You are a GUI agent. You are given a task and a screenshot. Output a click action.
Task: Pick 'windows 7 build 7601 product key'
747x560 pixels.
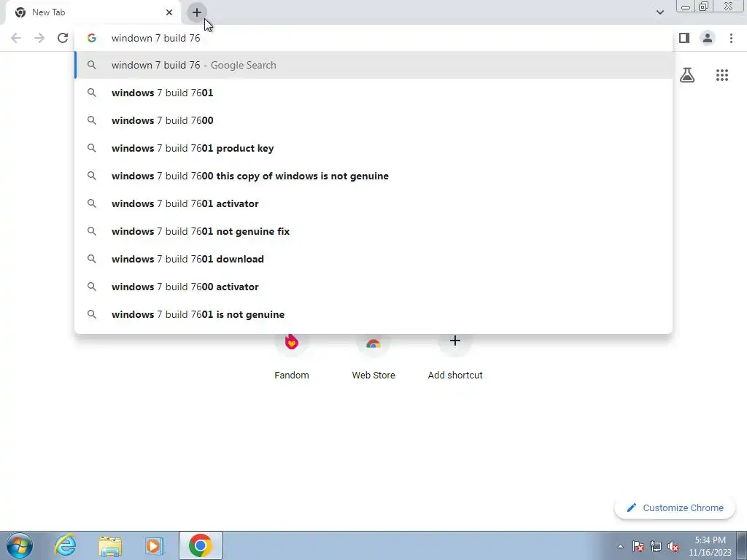tap(373, 148)
